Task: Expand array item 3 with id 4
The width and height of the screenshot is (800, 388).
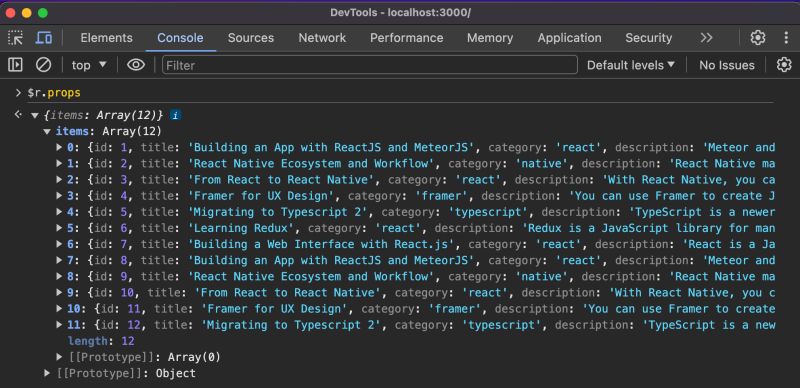Action: pyautogui.click(x=60, y=196)
